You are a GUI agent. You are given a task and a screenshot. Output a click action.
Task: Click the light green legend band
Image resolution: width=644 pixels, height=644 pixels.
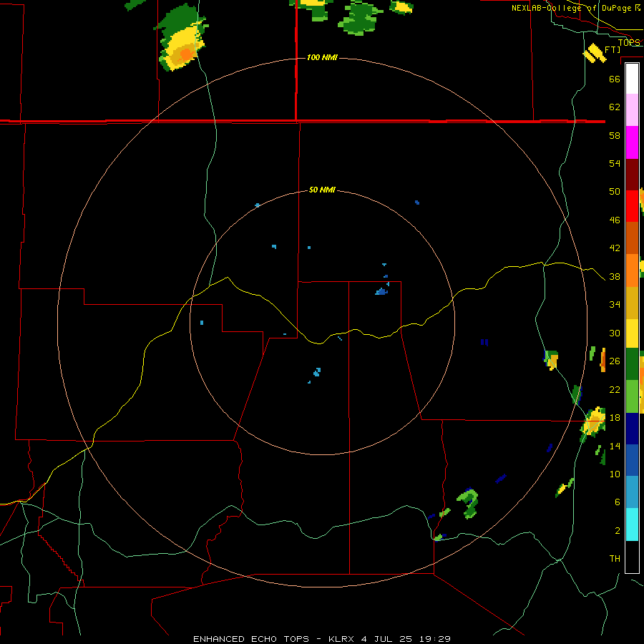[632, 396]
